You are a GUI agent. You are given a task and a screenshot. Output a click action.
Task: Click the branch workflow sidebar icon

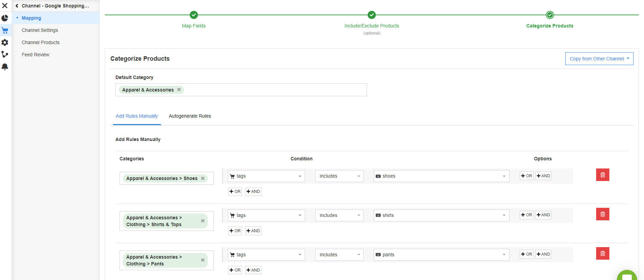[5, 54]
